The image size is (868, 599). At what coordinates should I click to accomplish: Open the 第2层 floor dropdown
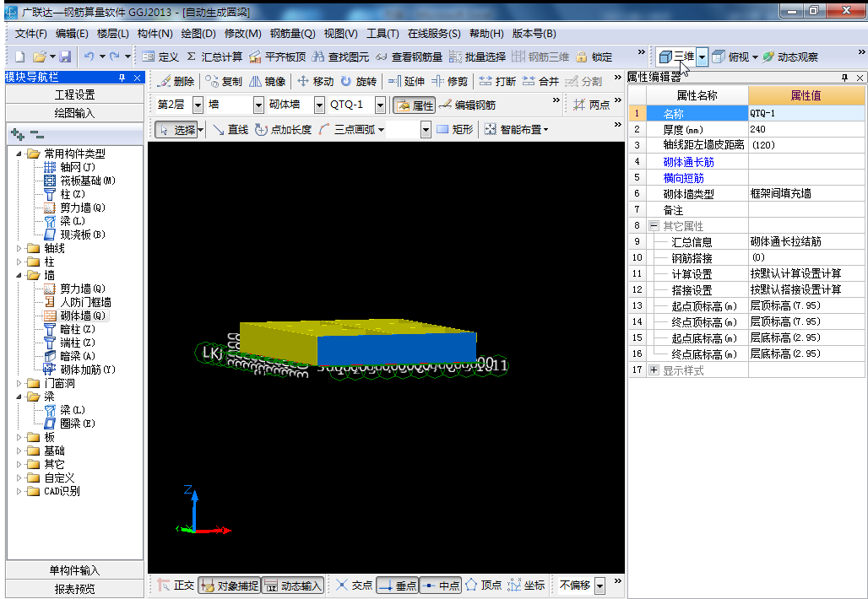point(198,105)
